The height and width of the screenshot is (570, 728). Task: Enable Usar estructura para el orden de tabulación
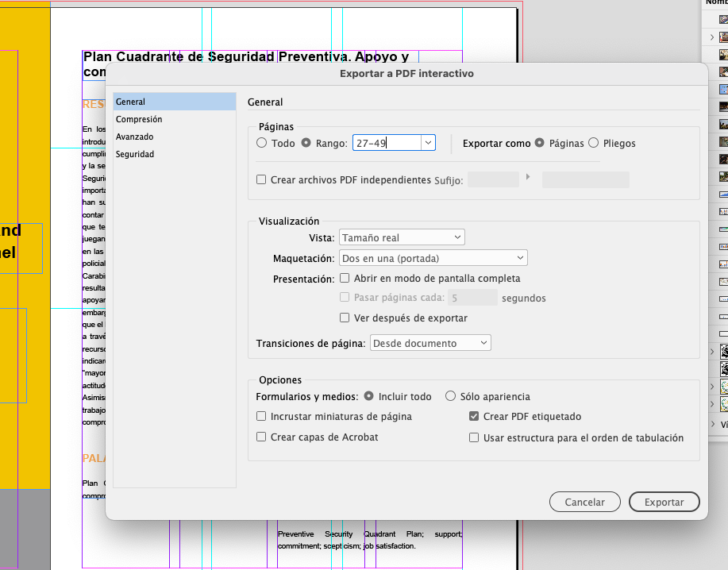(474, 437)
